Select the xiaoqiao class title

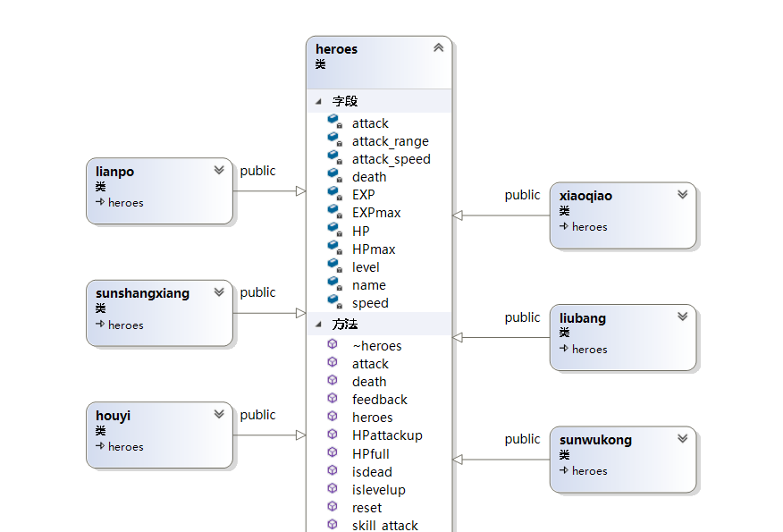tap(585, 196)
